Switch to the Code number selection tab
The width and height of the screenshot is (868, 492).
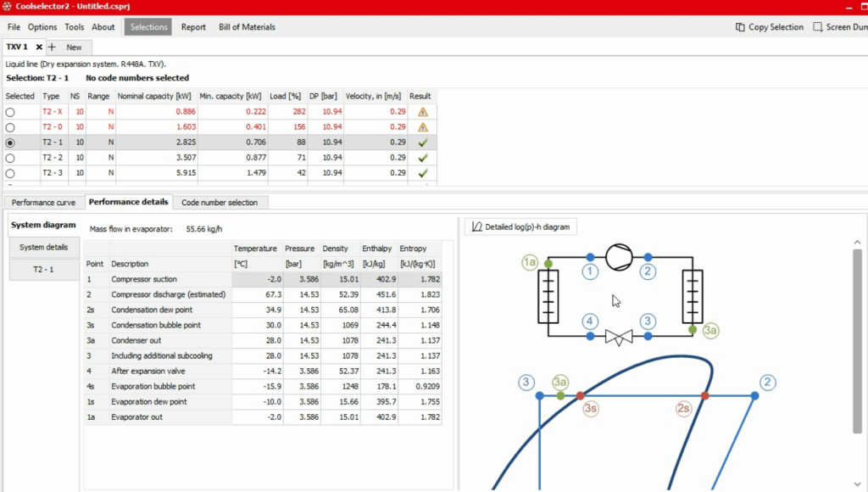tap(220, 202)
